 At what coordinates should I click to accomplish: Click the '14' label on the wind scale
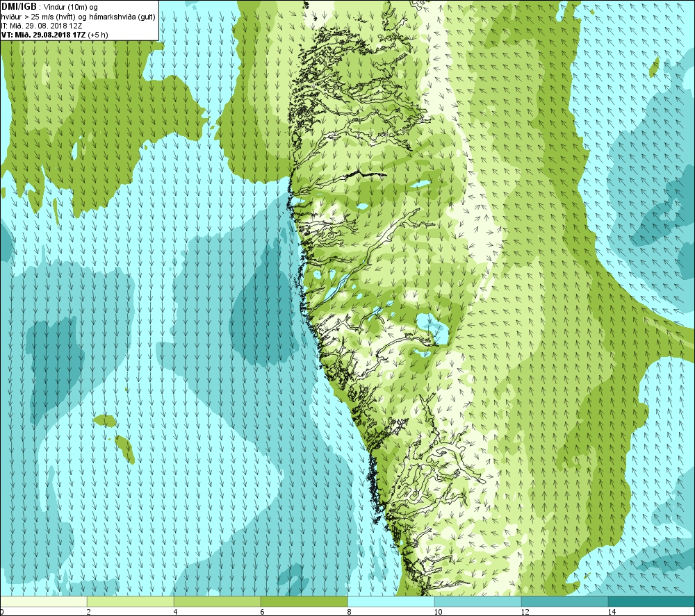[x=612, y=612]
